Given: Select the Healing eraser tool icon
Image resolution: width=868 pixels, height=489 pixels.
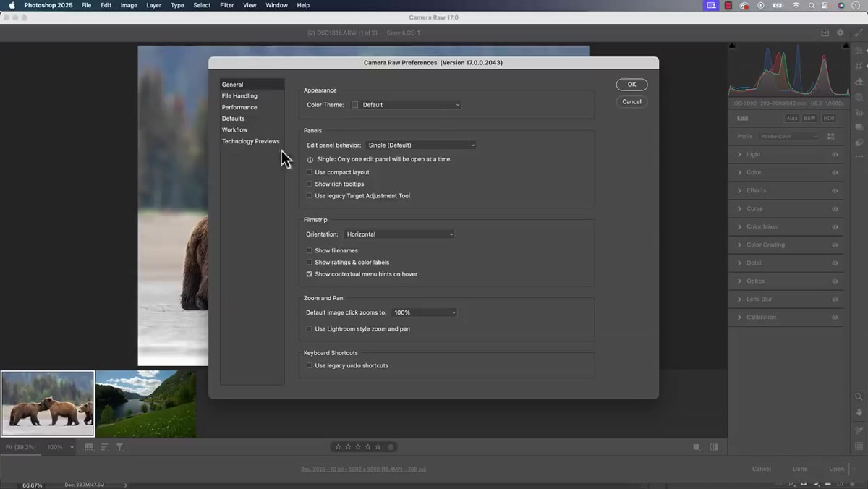Looking at the screenshot, I should point(859,82).
